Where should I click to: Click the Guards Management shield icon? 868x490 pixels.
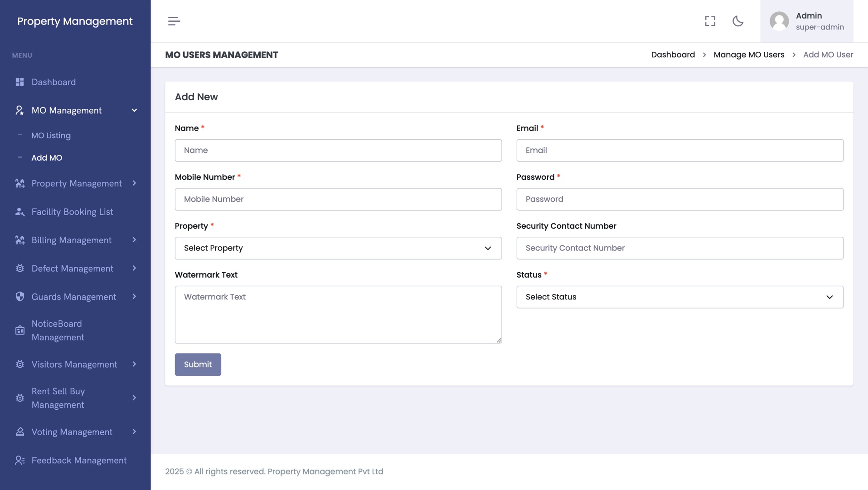[19, 297]
